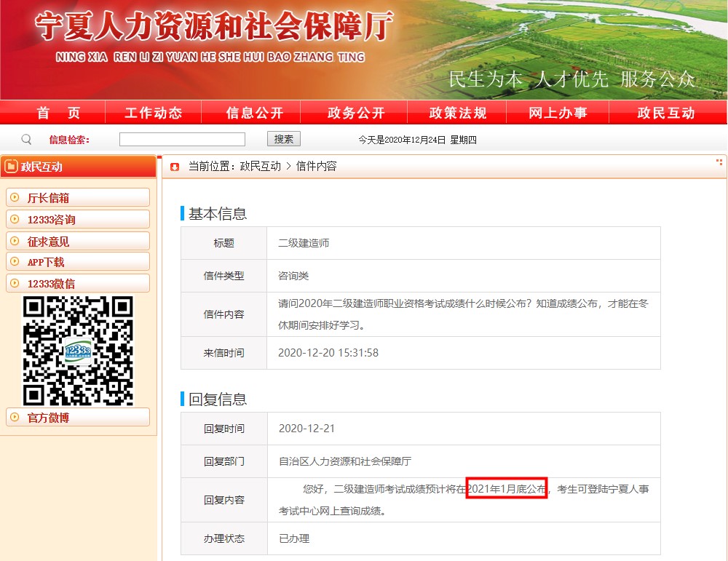
Task: Click the 政民互动 sidebar header icon
Action: (x=11, y=167)
